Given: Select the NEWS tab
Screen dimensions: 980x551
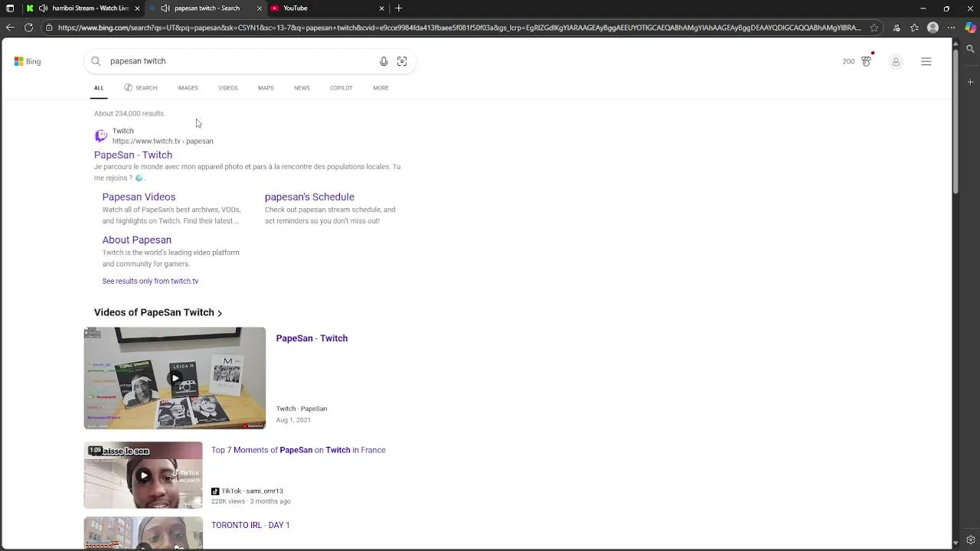Looking at the screenshot, I should (302, 88).
